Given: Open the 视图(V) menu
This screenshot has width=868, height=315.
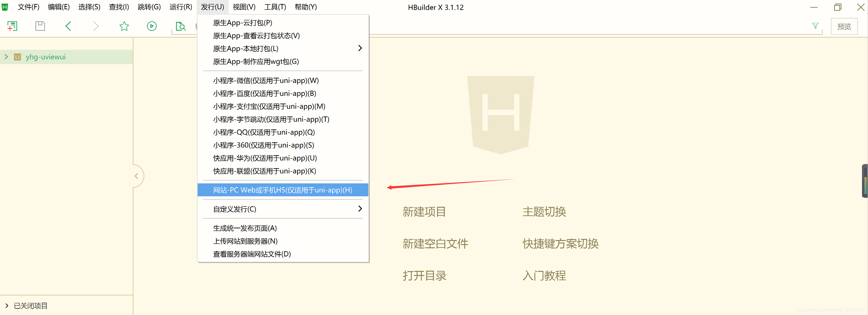Looking at the screenshot, I should tap(244, 7).
